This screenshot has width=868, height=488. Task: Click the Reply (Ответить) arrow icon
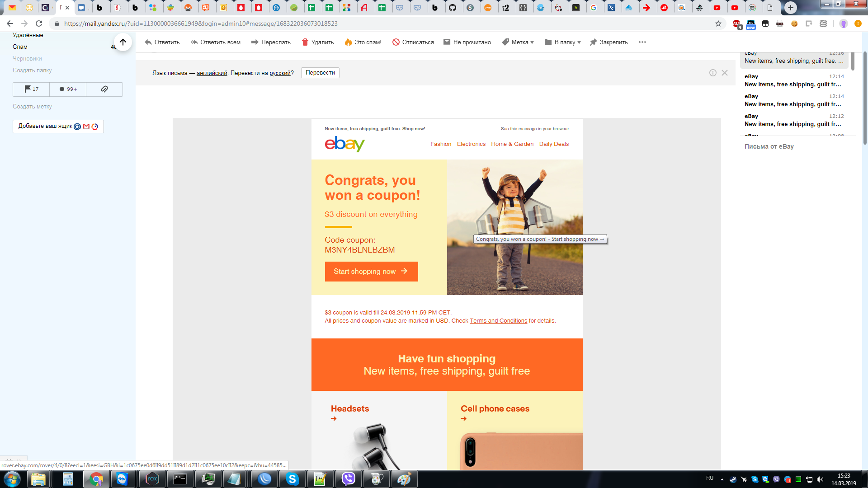pyautogui.click(x=148, y=42)
